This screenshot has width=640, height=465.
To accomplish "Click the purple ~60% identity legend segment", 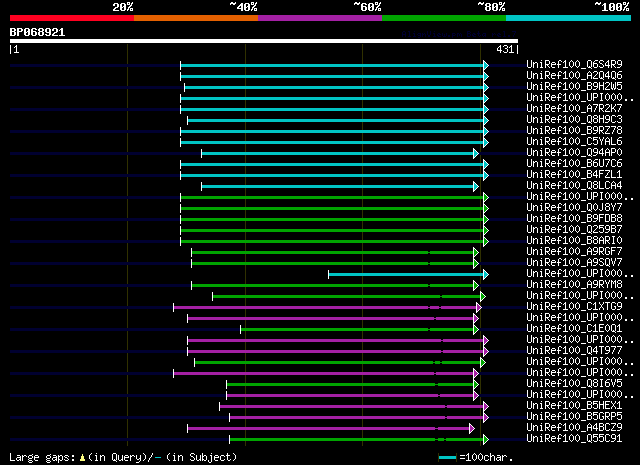I will pyautogui.click(x=320, y=18).
